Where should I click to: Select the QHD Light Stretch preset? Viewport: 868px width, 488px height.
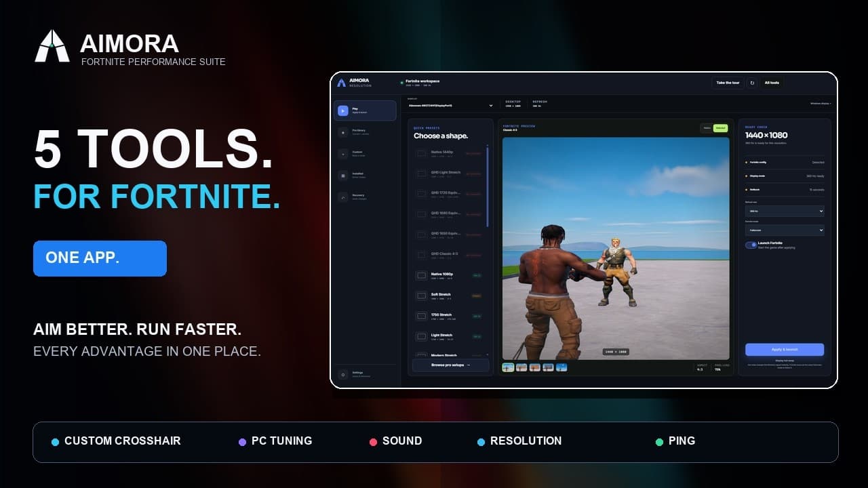pyautogui.click(x=448, y=174)
